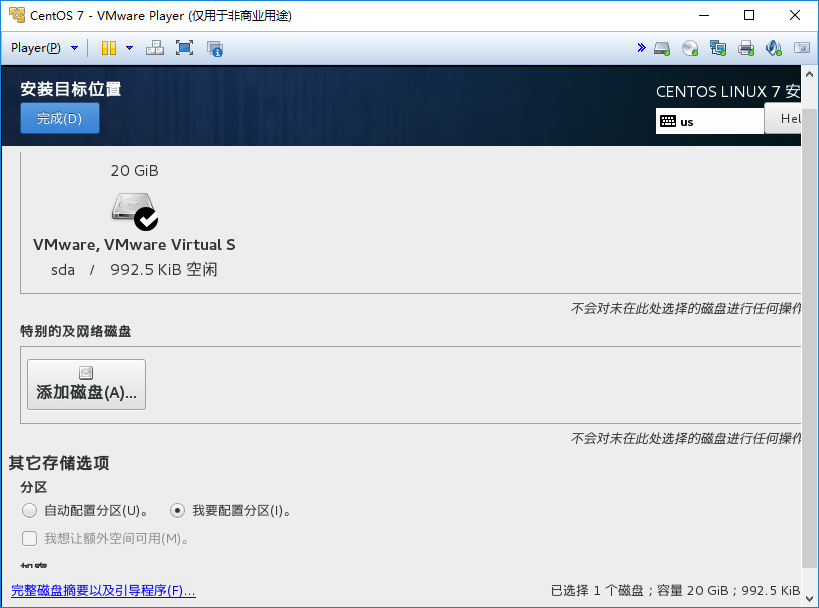Select 自动配置分区(U) radio option
This screenshot has height=608, width=819.
29,510
